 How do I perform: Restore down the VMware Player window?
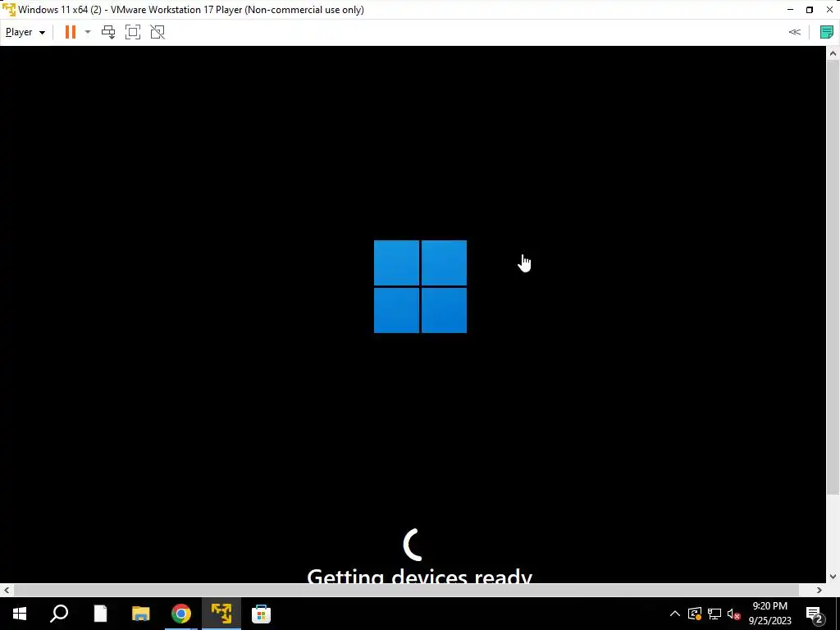810,10
